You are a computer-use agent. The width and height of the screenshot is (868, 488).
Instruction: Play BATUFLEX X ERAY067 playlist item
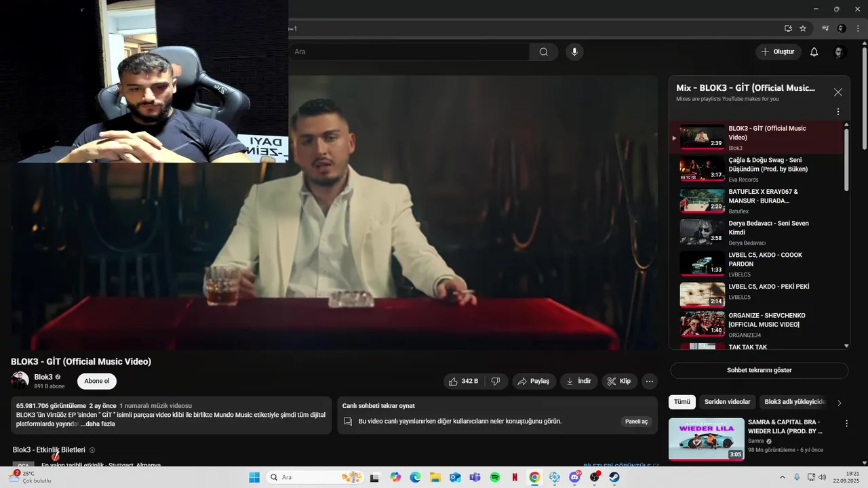pos(758,201)
